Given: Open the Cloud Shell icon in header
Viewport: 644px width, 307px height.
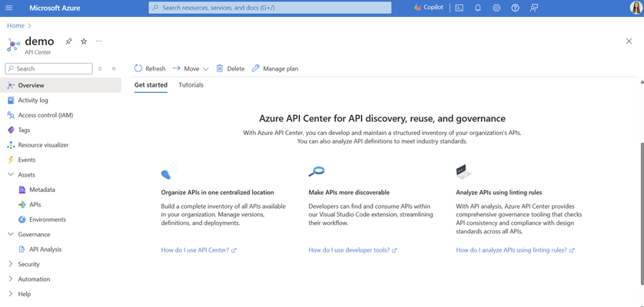Looking at the screenshot, I should click(x=460, y=8).
